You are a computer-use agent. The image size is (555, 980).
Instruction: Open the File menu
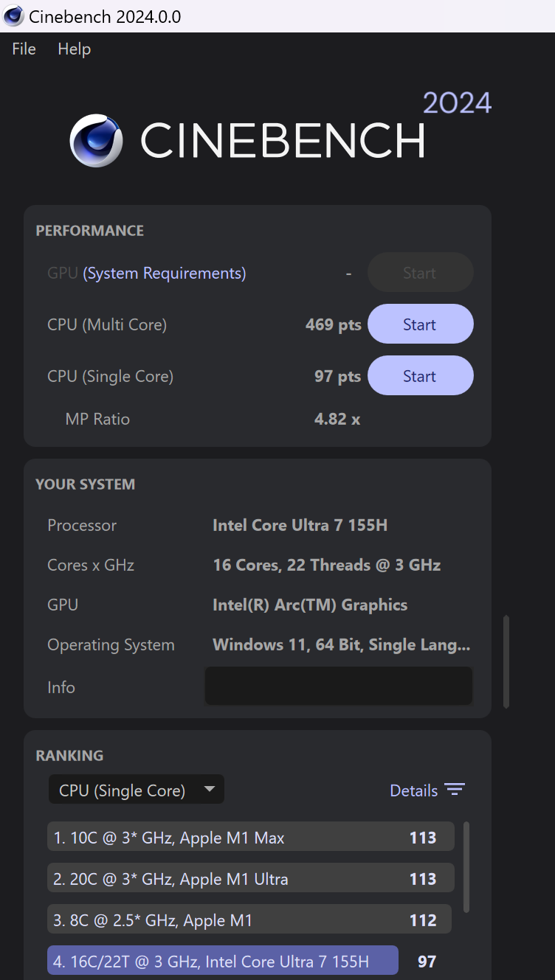(x=24, y=49)
